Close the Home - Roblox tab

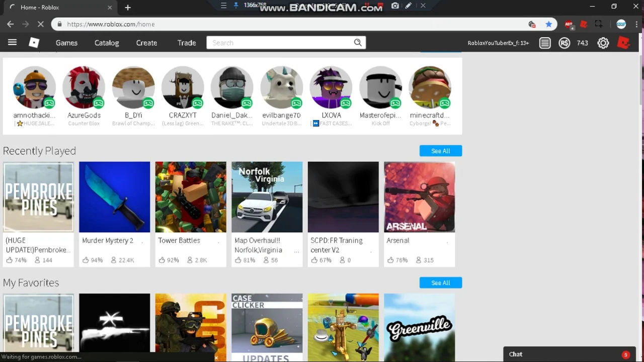point(110,8)
